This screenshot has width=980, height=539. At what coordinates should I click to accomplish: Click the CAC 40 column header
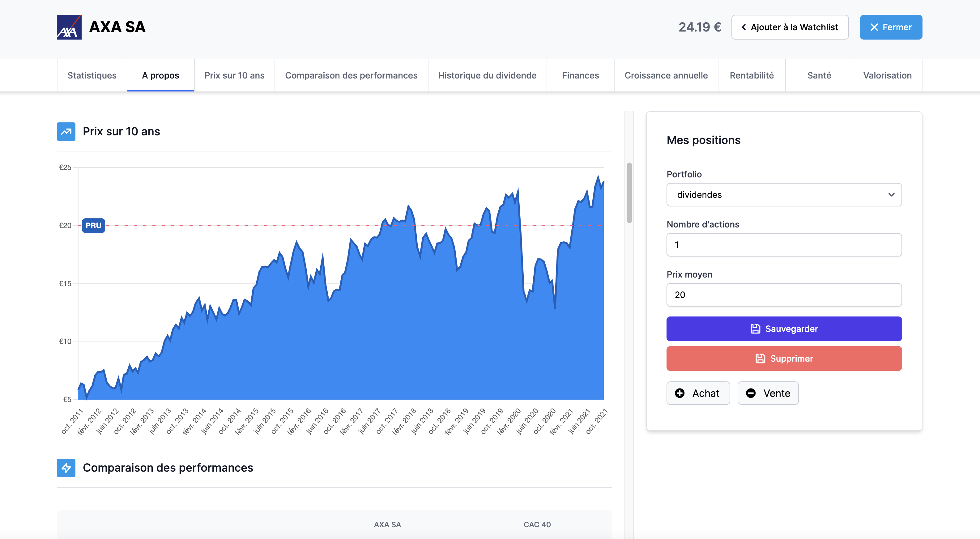(537, 524)
